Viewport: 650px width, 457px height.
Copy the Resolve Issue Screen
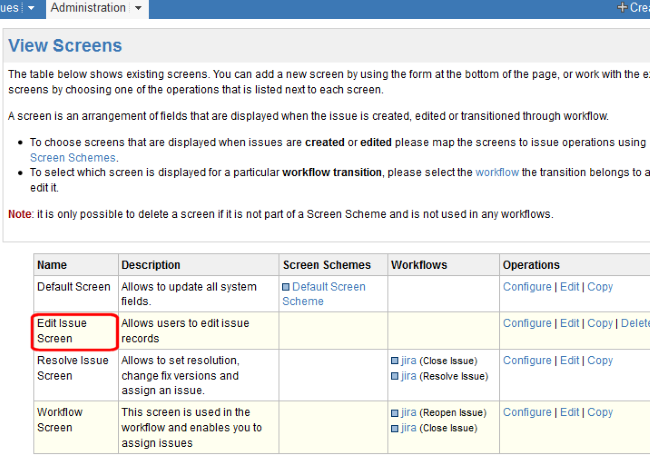(x=600, y=360)
